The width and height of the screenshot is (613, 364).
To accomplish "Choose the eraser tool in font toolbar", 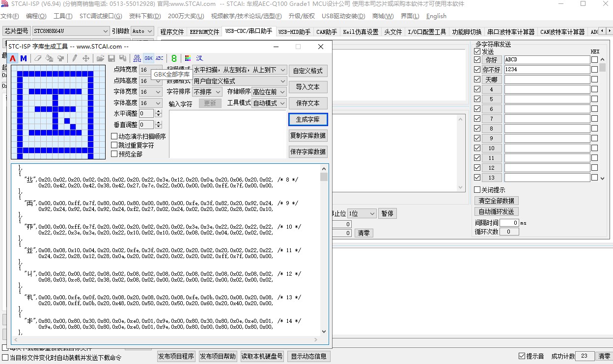I will [38, 58].
